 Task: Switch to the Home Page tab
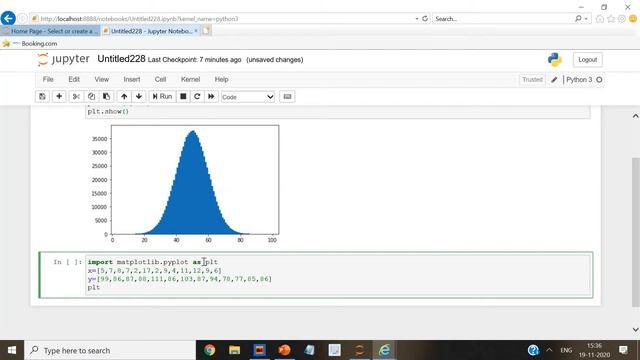coord(50,31)
